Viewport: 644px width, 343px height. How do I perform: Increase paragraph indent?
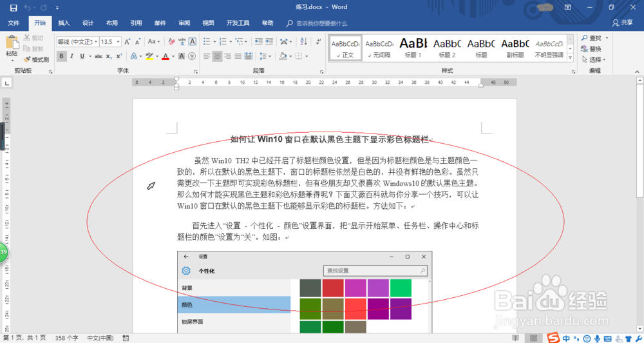269,41
